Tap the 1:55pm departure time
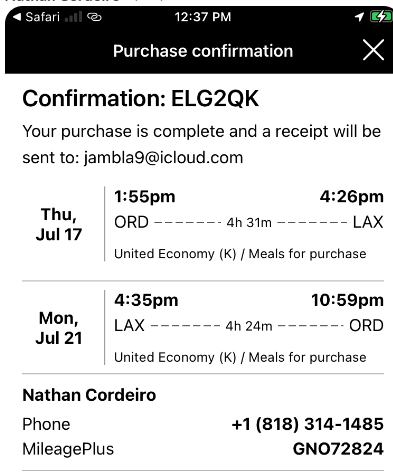The image size is (393, 473). point(145,197)
